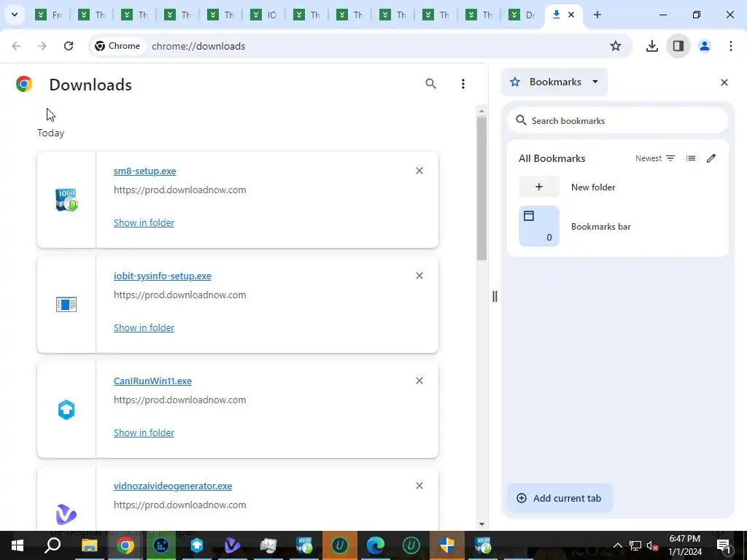Create a New folder in bookmarks
Image resolution: width=747 pixels, height=560 pixels.
pos(617,187)
